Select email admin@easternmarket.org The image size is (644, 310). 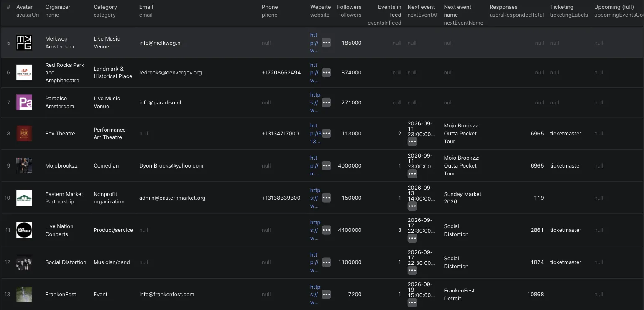pyautogui.click(x=172, y=198)
